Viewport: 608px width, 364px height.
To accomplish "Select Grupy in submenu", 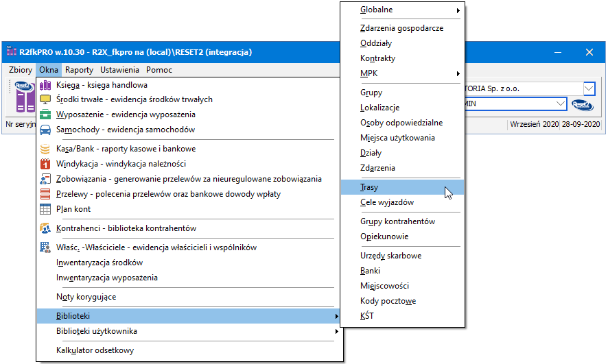I will pyautogui.click(x=402, y=93).
